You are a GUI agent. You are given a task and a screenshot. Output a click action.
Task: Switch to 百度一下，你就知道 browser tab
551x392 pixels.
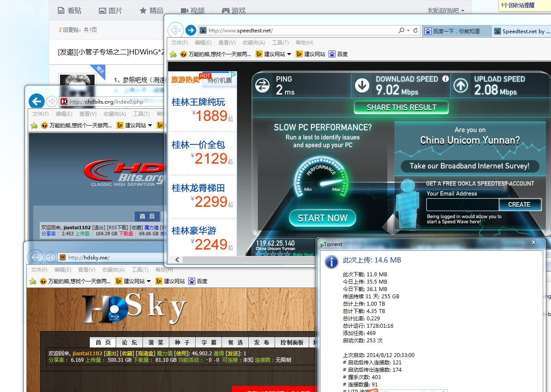[457, 31]
